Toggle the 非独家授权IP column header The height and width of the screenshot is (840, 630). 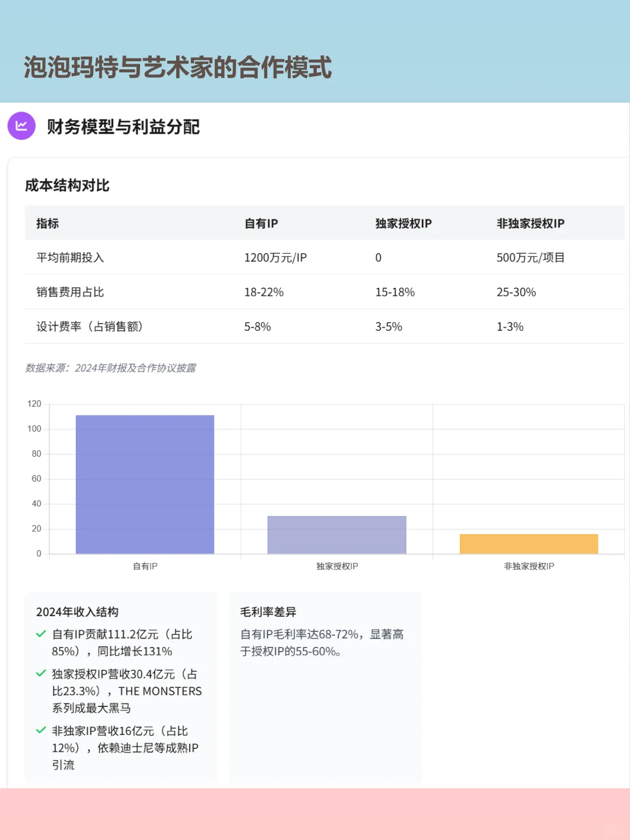(531, 223)
